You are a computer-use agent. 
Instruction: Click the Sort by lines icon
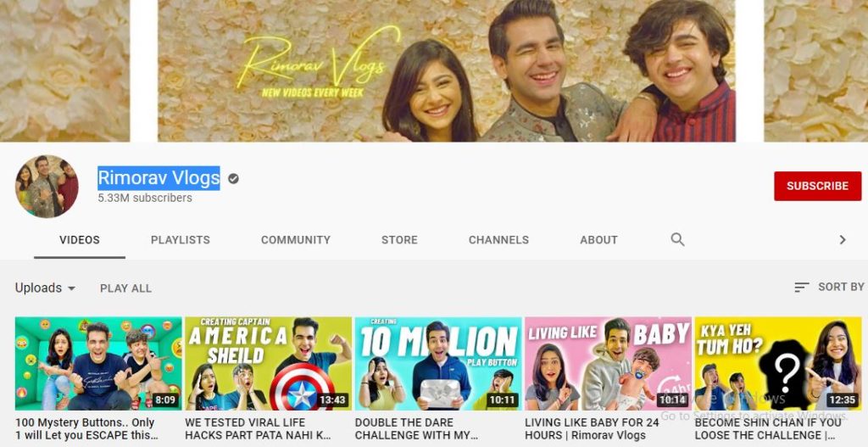coord(802,287)
